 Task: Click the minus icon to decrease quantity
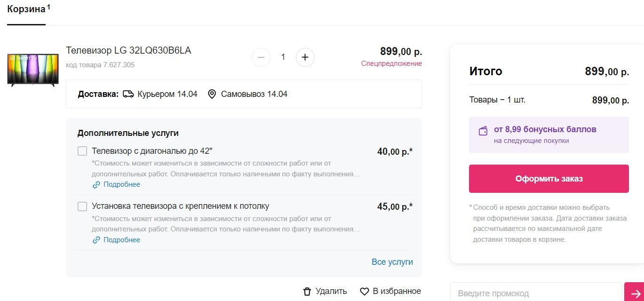[261, 57]
